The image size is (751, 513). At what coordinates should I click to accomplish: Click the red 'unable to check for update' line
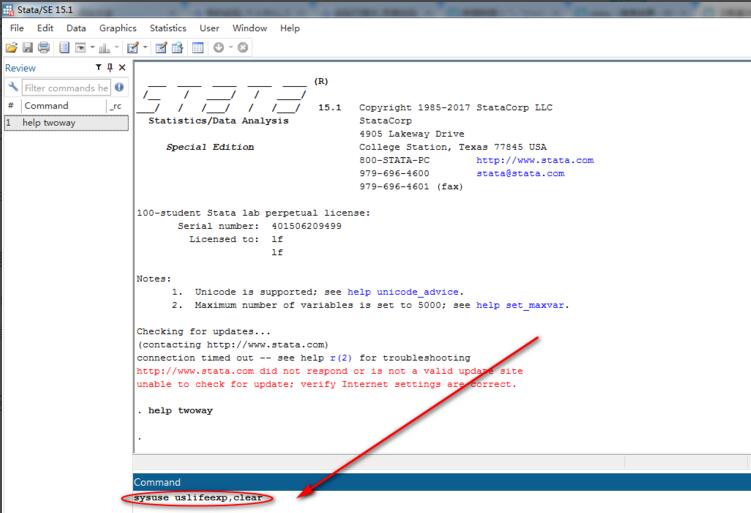tap(326, 384)
